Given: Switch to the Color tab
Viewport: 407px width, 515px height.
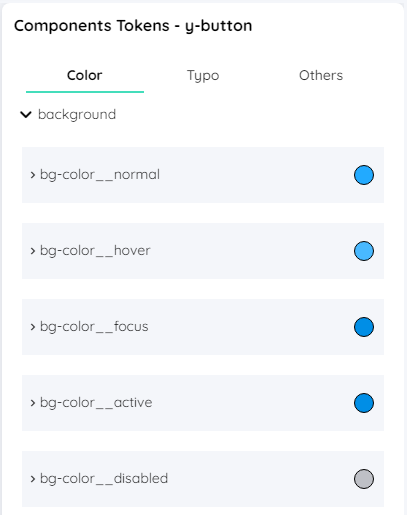Looking at the screenshot, I should click(85, 75).
